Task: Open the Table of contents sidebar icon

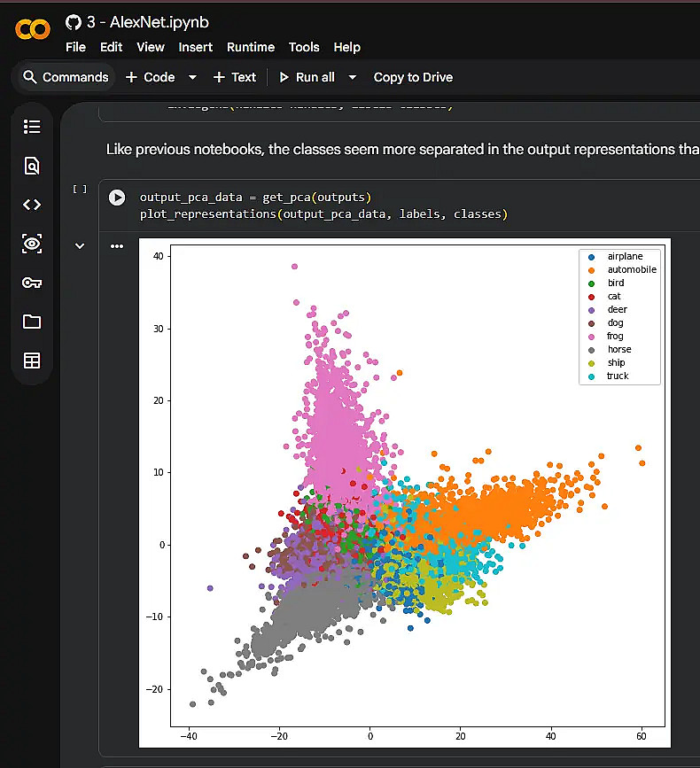Action: pyautogui.click(x=32, y=127)
